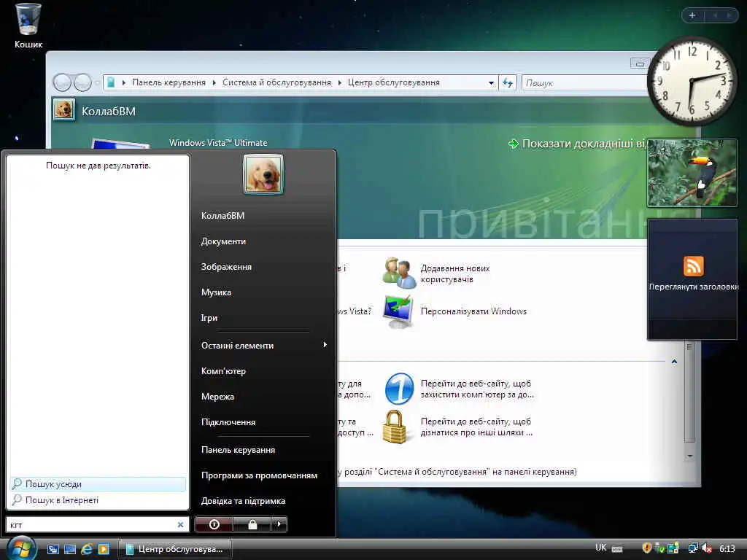The image size is (747, 560).
Task: Open the blue number-one website offer icon
Action: [399, 389]
